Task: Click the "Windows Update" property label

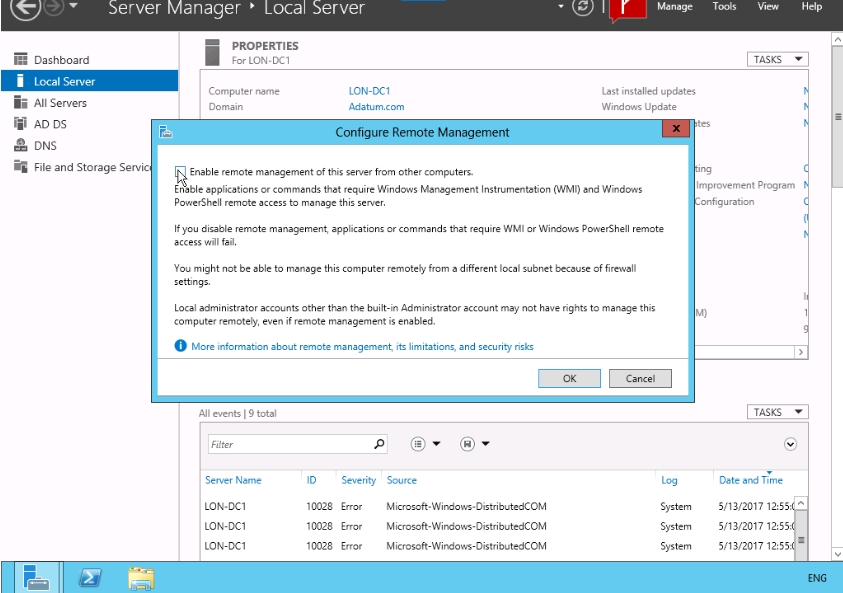Action: (x=639, y=106)
